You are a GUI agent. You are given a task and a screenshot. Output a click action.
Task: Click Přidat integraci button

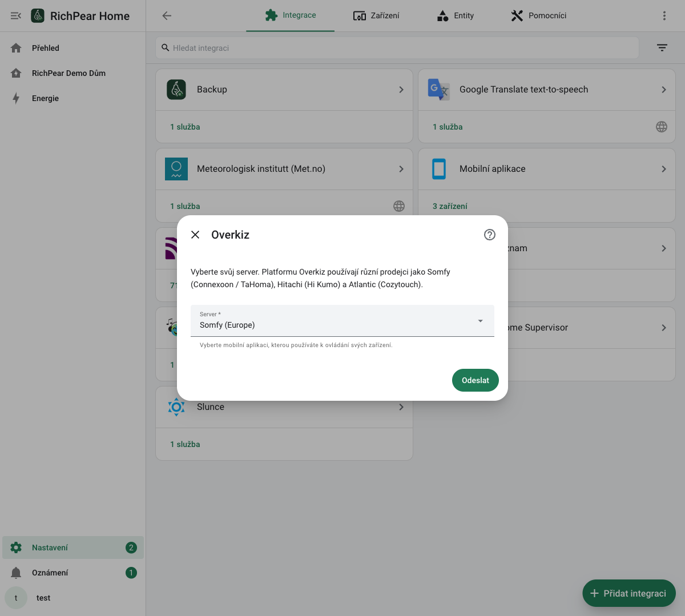pos(629,593)
